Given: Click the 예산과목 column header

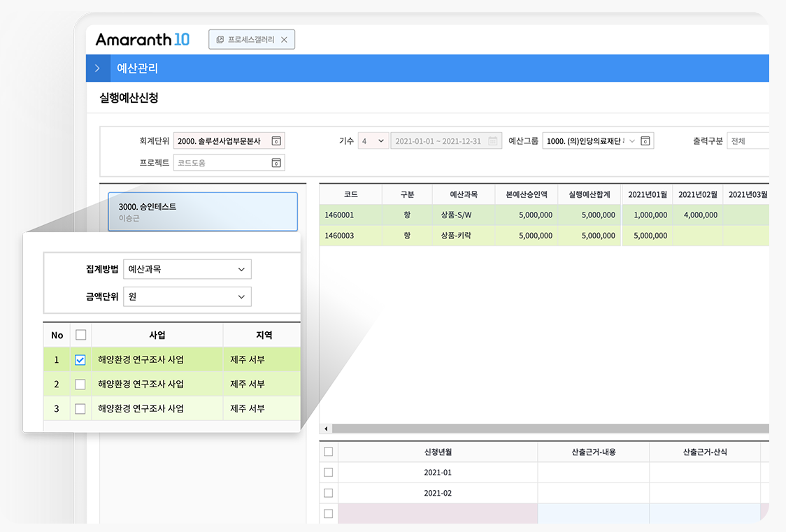Looking at the screenshot, I should tap(464, 194).
